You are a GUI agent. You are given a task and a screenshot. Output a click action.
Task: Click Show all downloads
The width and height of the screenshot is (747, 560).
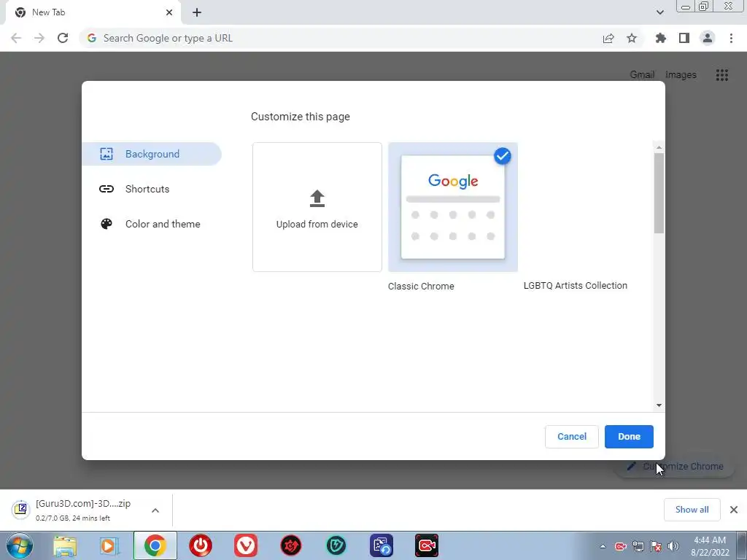pos(692,510)
